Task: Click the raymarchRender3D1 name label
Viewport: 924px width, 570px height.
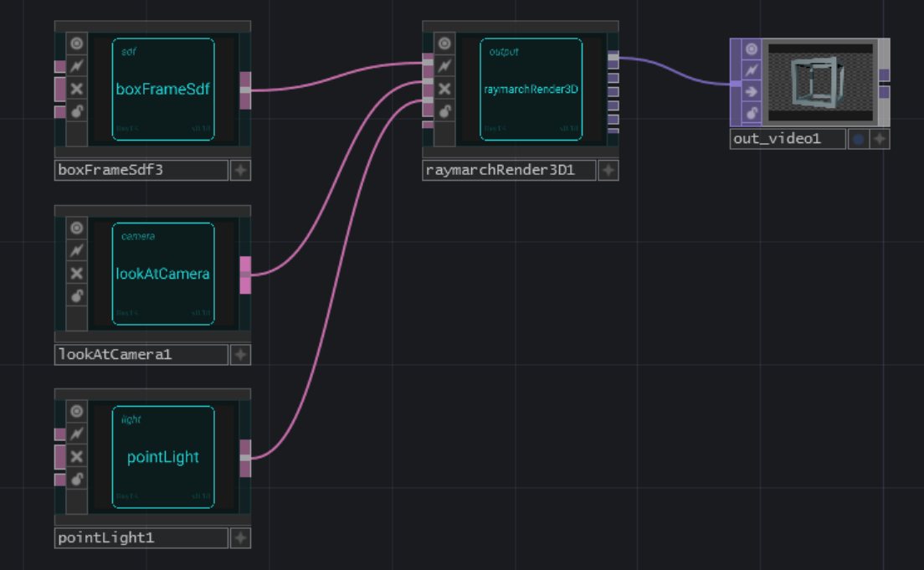Action: coord(509,171)
